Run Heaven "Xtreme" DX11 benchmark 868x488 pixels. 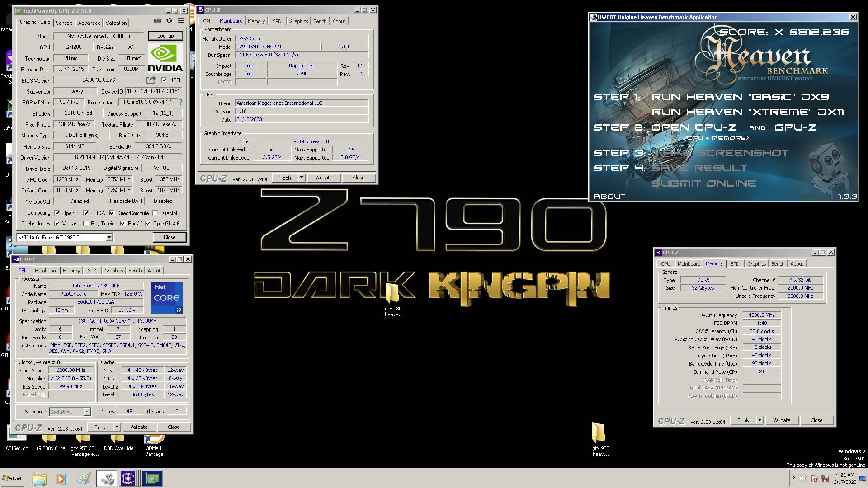coord(748,112)
